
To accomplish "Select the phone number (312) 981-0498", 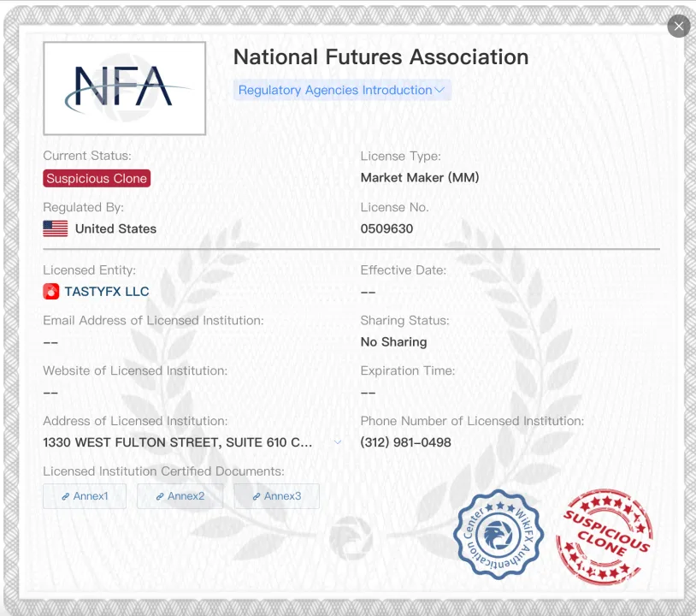I will click(405, 442).
